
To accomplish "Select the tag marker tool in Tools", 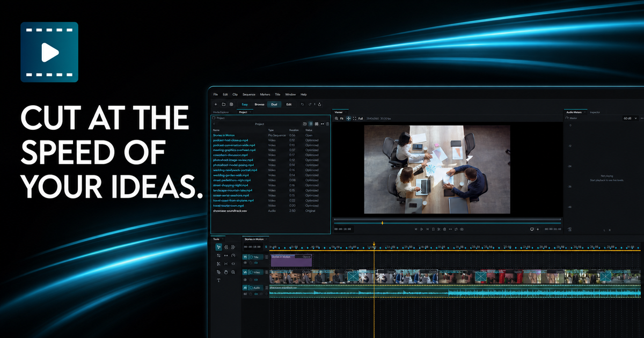I will coord(218,272).
